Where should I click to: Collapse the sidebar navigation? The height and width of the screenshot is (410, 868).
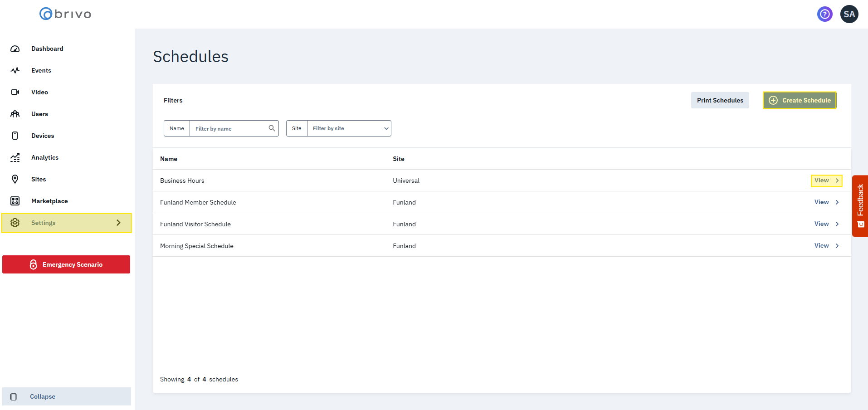(x=42, y=396)
